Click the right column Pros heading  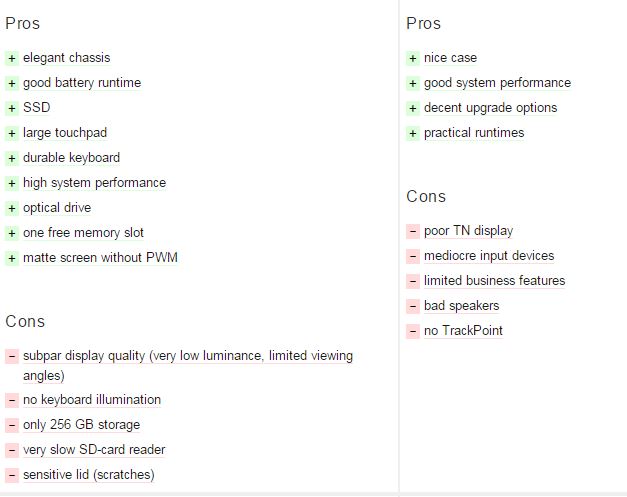pos(423,23)
